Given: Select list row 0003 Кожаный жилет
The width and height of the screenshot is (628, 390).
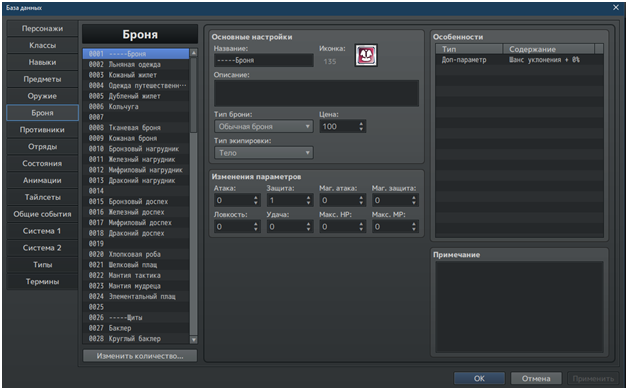Looking at the screenshot, I should click(136, 75).
